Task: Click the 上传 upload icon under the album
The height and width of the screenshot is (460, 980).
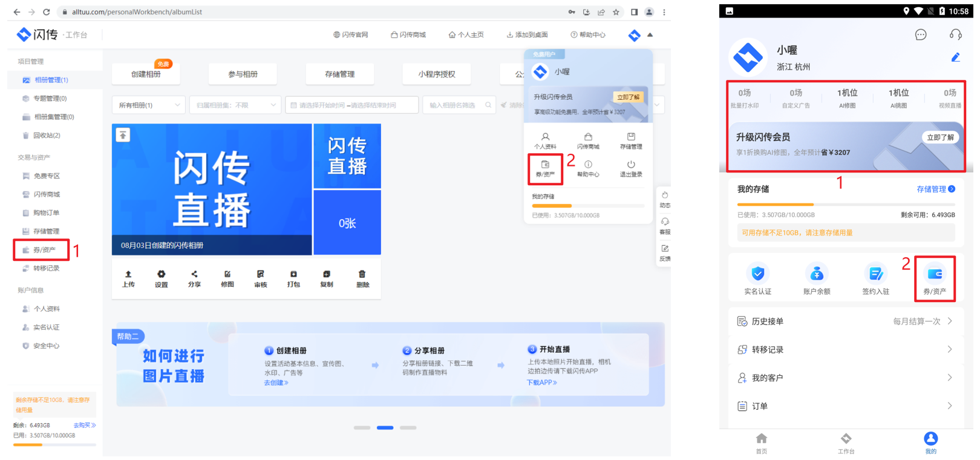Action: coord(128,274)
